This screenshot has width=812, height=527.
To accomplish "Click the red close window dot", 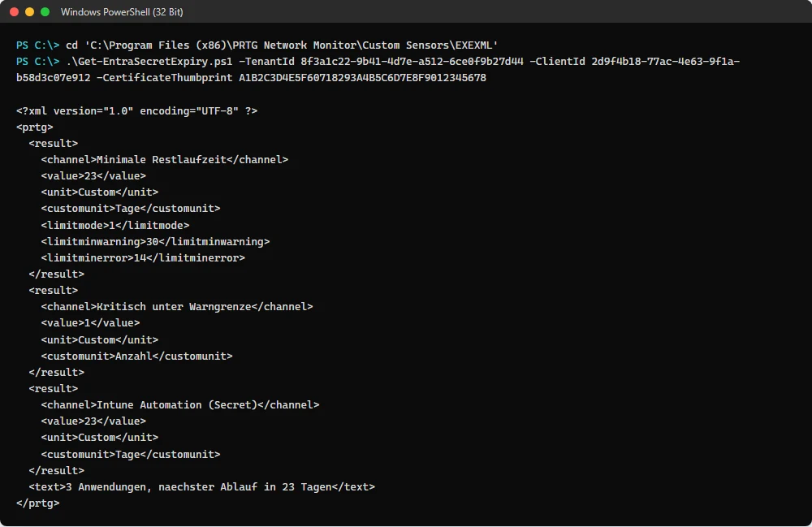I will coord(15,12).
